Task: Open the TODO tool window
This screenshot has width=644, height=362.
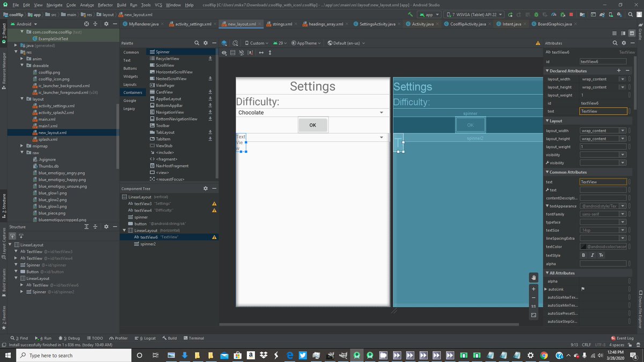Action: pyautogui.click(x=94, y=338)
